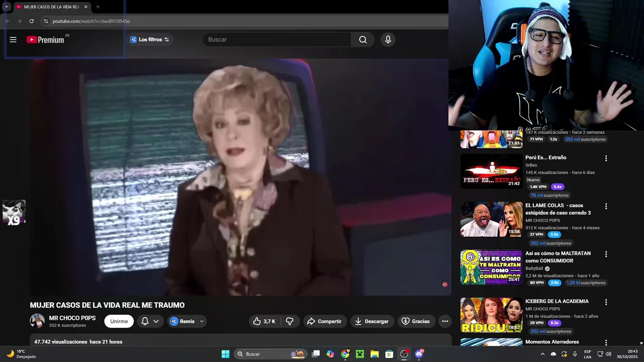
Task: Click video title MUJER CASOS DE LA VIDA REAL
Action: [107, 305]
